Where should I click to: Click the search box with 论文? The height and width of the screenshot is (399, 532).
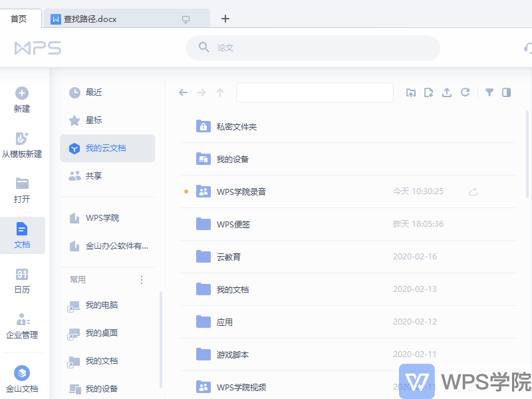click(313, 48)
